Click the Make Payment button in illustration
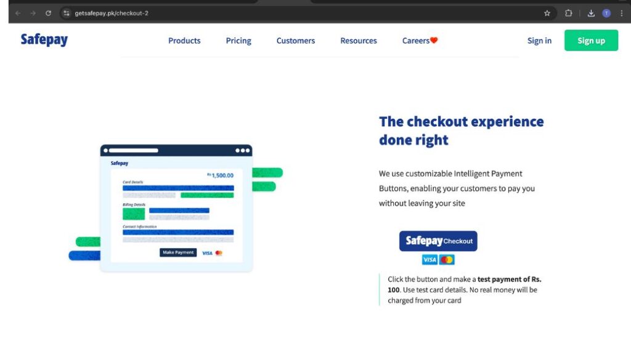 (178, 252)
